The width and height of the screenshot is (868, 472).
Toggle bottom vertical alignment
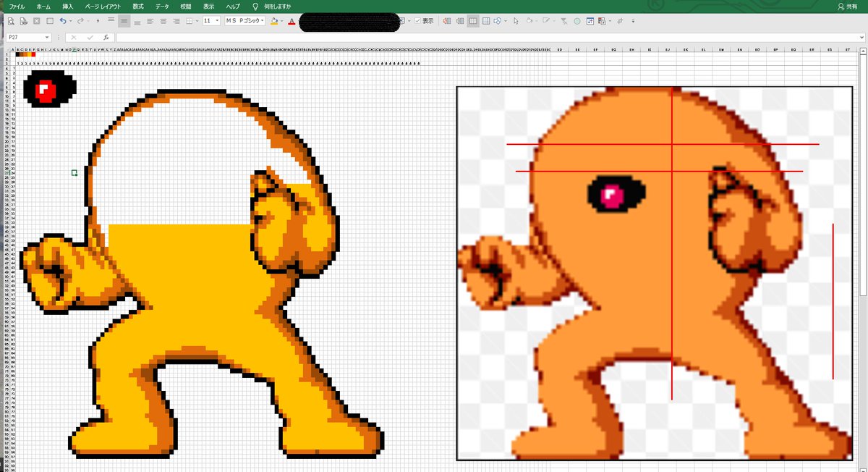137,21
